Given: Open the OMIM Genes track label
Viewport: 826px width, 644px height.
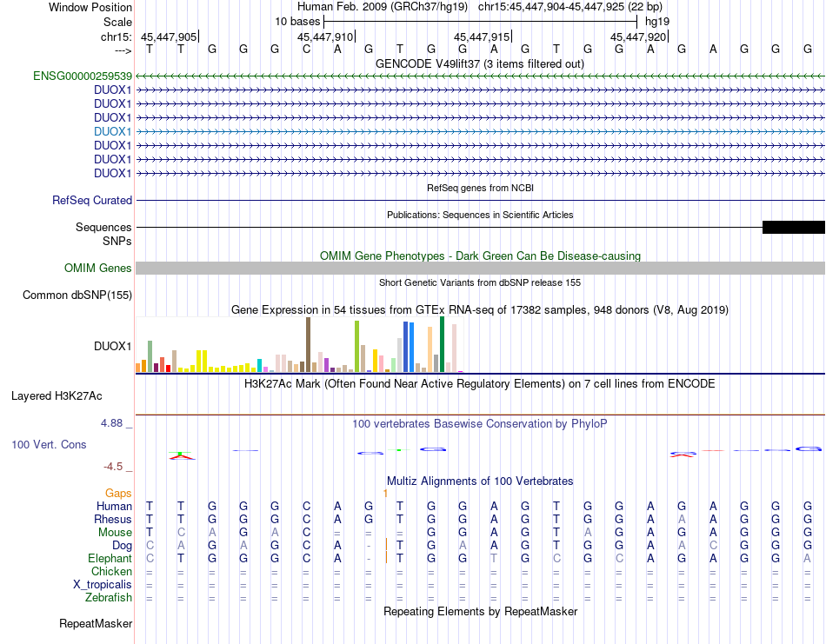Looking at the screenshot, I should 98,268.
